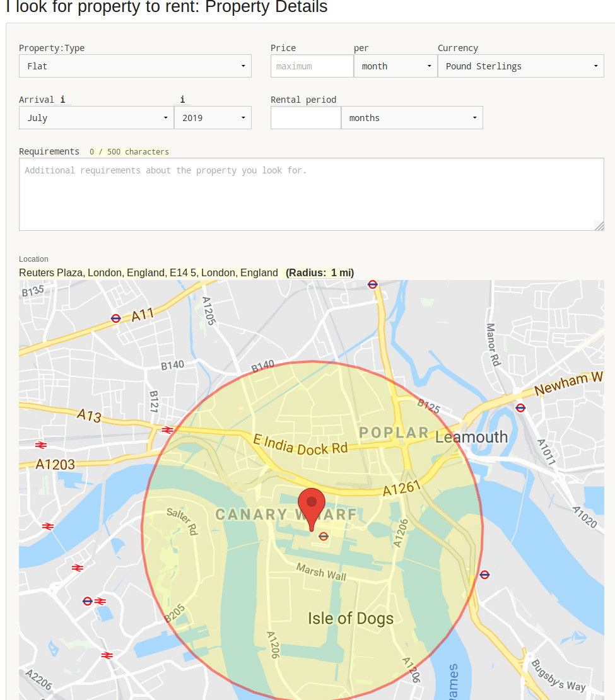
Task: Click the Property:Type field label
Action: coord(52,48)
